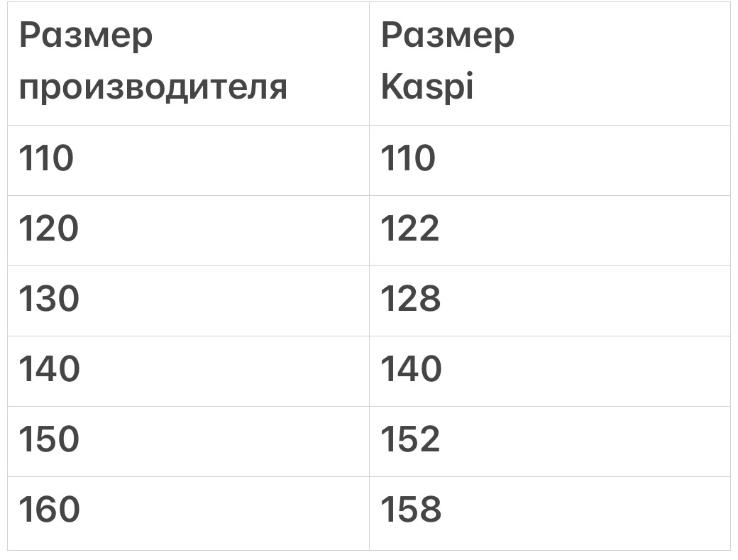Screen dimensions: 738x560
Task: Select Kaspi size 128 cell
Action: point(550,301)
